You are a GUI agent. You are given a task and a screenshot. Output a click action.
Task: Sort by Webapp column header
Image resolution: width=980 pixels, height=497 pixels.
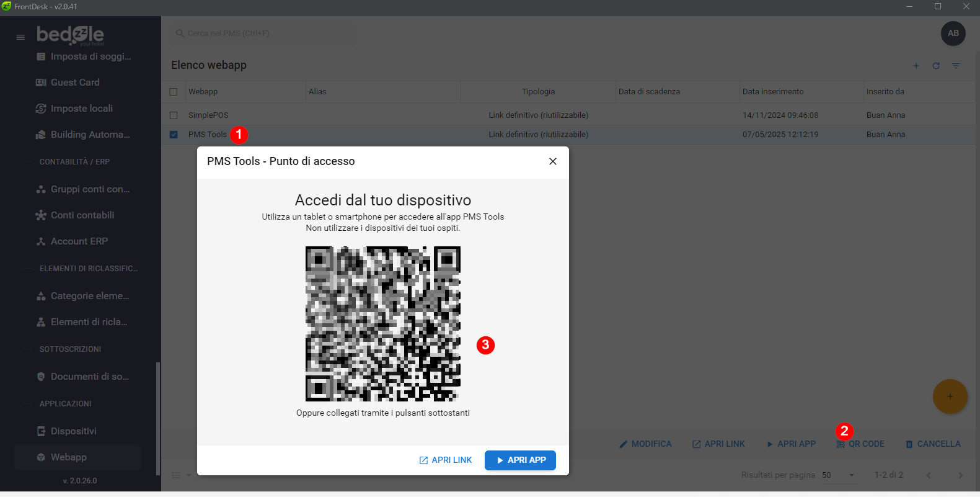[x=203, y=92]
